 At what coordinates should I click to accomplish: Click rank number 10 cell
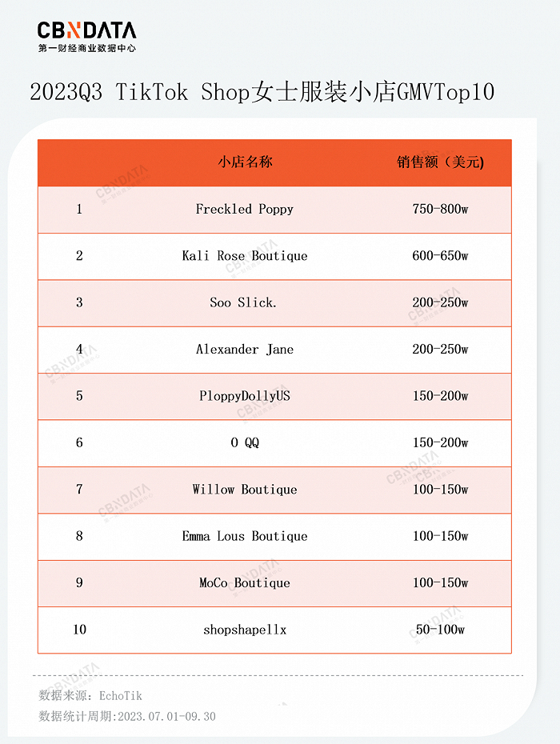click(x=79, y=630)
